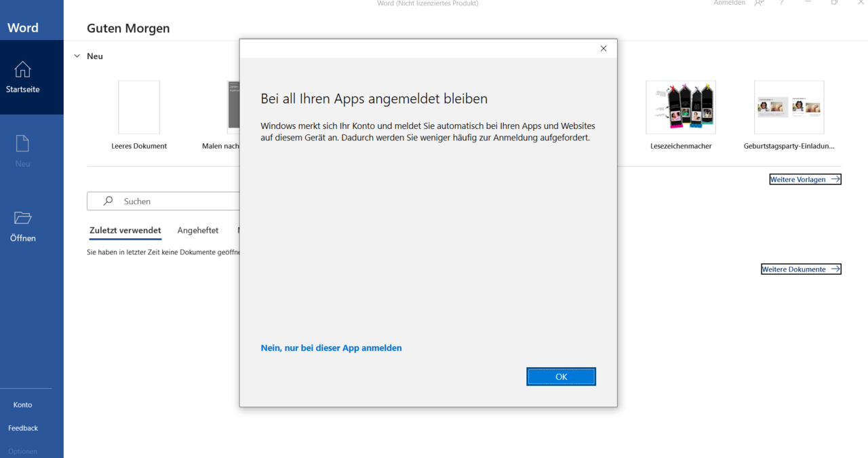Open help via the question mark icon
This screenshot has height=458, width=868.
(782, 3)
